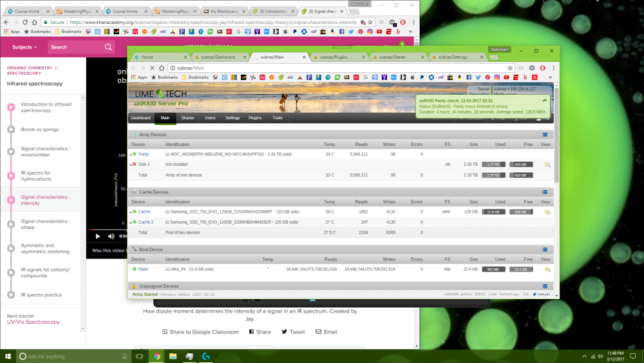Open the Parity device link
Image resolution: width=644 pixels, height=363 pixels.
[144, 154]
